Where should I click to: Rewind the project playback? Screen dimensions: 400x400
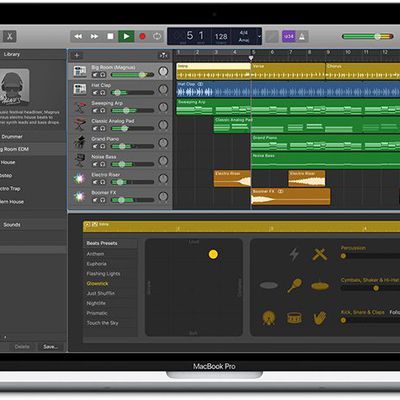tap(78, 36)
